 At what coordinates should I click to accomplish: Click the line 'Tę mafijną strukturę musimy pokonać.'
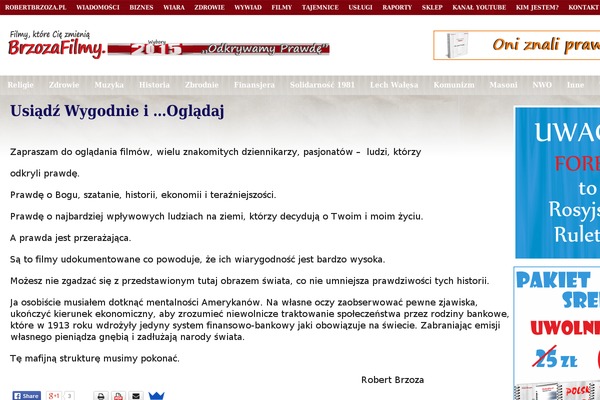click(x=95, y=359)
